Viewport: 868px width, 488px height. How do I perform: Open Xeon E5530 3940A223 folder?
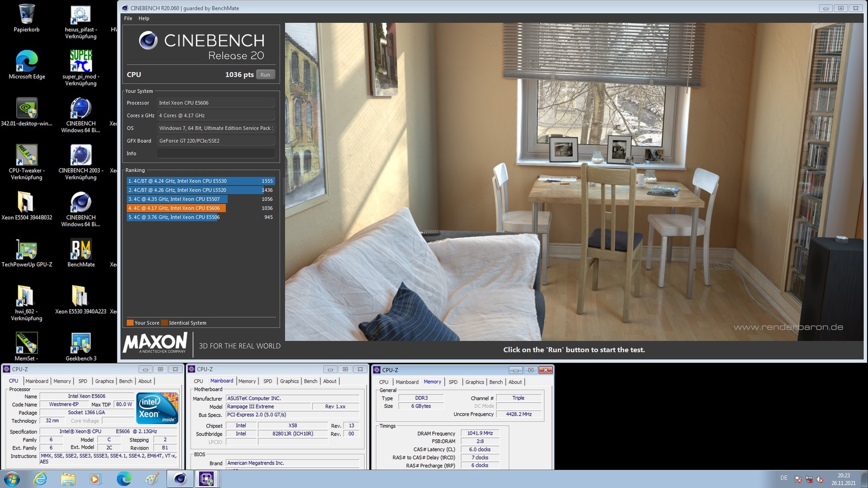pos(81,300)
